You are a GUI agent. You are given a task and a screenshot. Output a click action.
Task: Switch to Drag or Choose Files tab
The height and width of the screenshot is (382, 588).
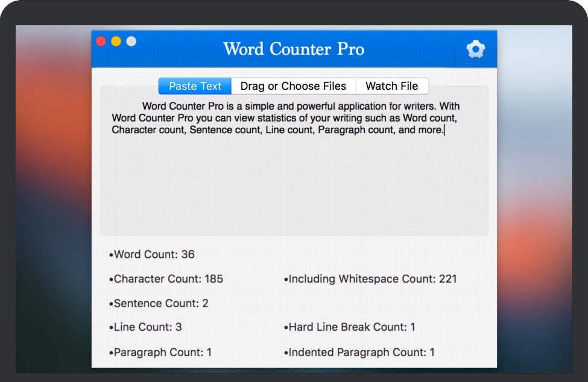pyautogui.click(x=293, y=86)
